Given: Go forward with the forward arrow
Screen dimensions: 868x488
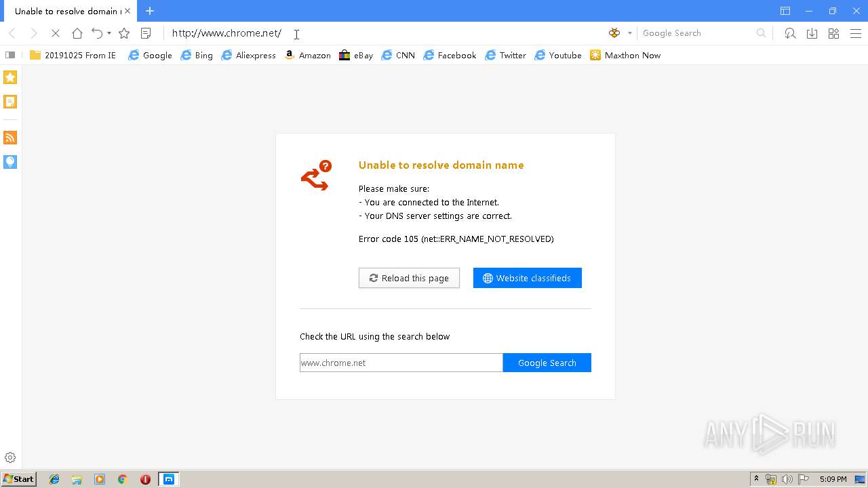Looking at the screenshot, I should point(33,33).
